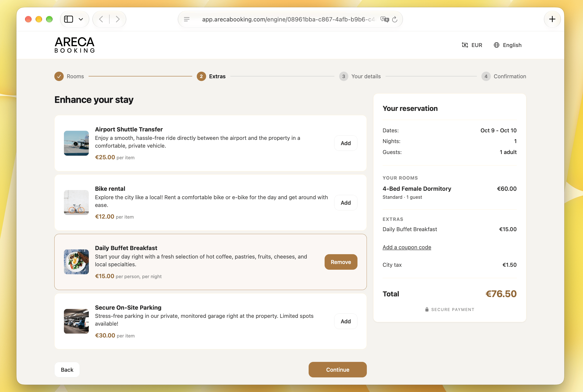Add the Bike rental extra
The image size is (583, 392).
(346, 203)
